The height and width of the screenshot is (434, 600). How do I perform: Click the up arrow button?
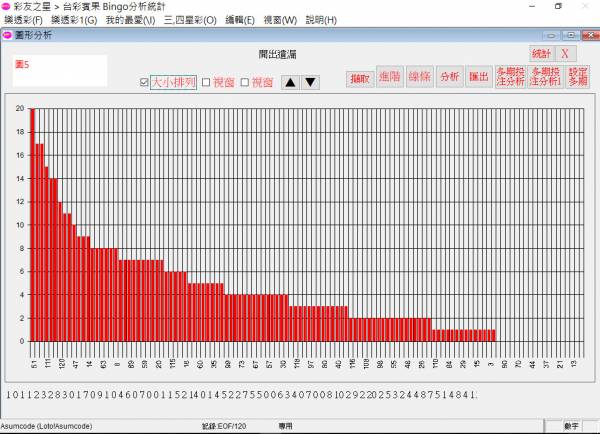point(290,82)
